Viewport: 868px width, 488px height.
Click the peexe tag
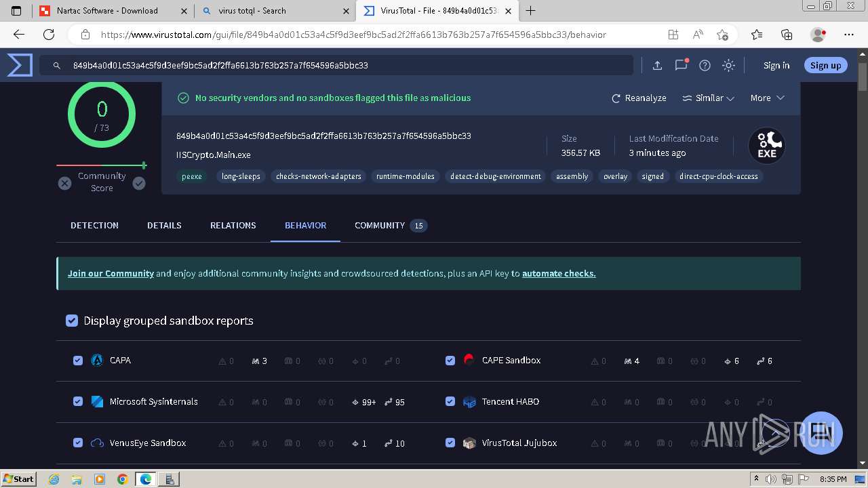pyautogui.click(x=192, y=176)
